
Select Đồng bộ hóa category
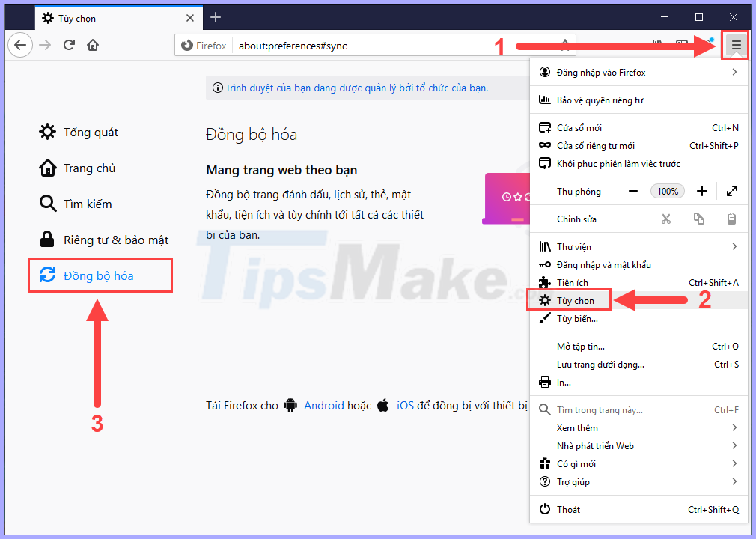tap(100, 275)
